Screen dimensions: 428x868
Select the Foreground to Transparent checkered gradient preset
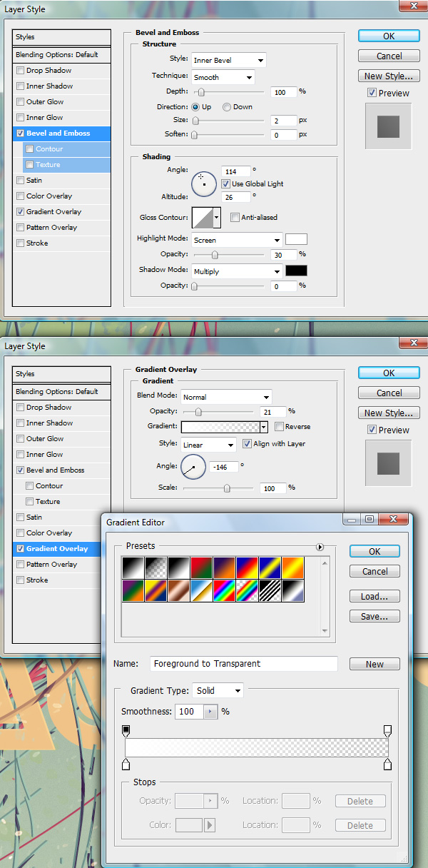tap(156, 568)
